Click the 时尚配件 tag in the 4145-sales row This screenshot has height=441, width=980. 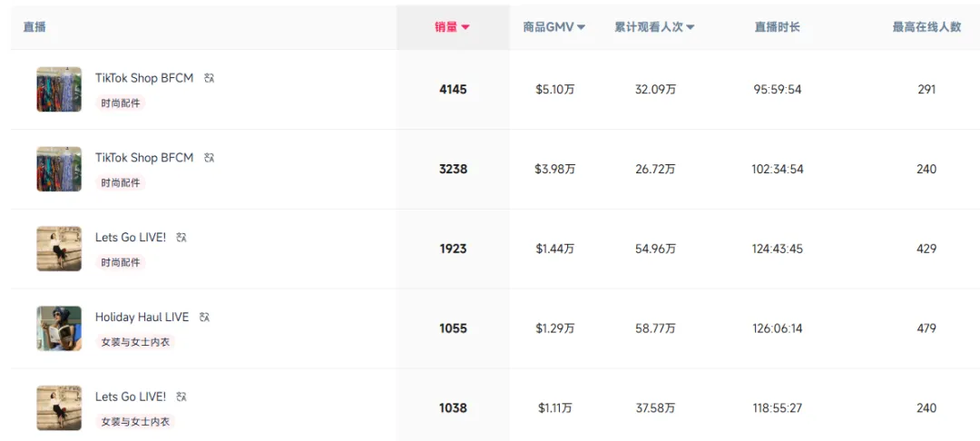point(121,103)
